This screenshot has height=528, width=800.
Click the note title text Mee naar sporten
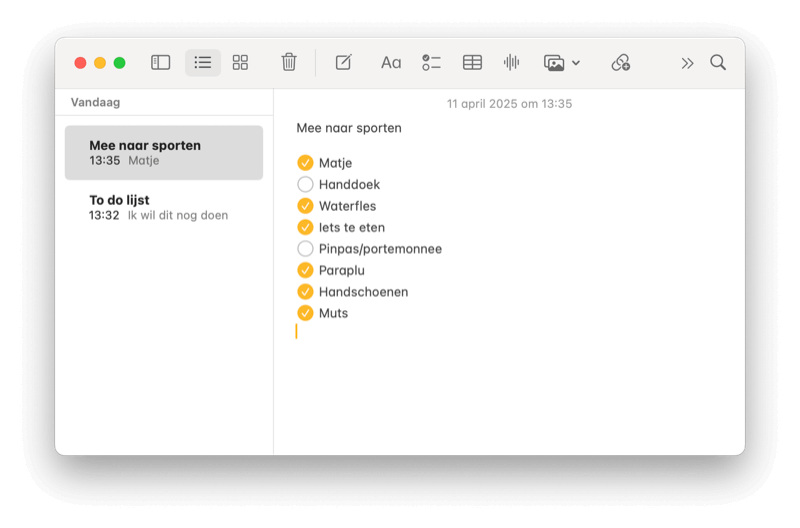(x=349, y=128)
